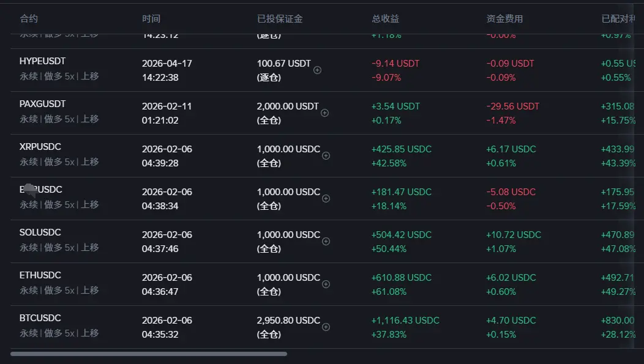This screenshot has height=364, width=644.
Task: Click the horizontal scrollbar at the bottom
Action: point(149,354)
